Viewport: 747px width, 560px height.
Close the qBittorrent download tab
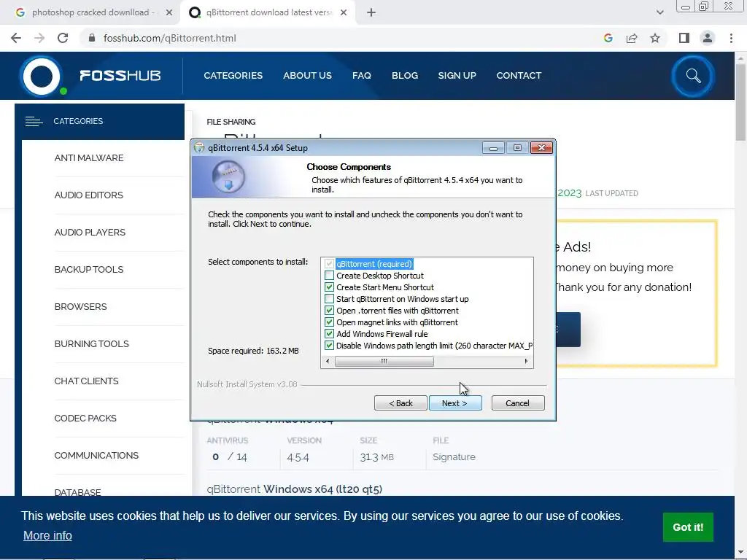click(x=344, y=12)
